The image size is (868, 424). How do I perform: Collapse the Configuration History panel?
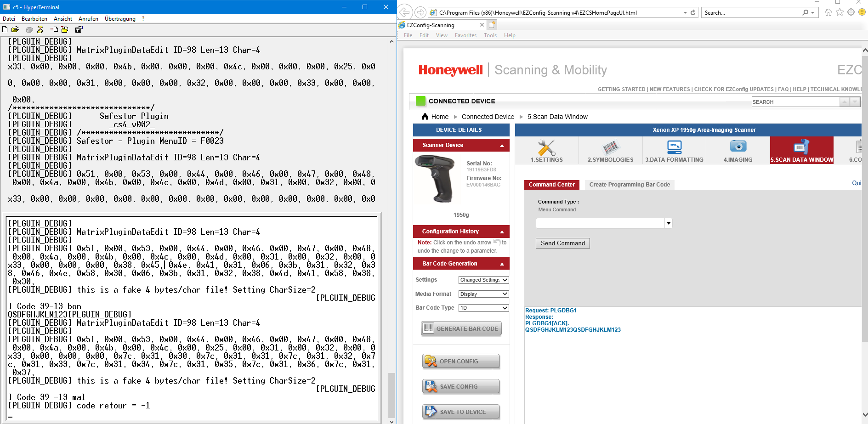[x=502, y=232]
